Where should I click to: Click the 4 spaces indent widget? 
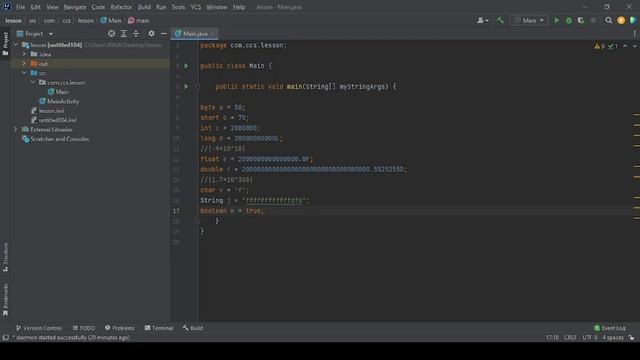tap(613, 338)
